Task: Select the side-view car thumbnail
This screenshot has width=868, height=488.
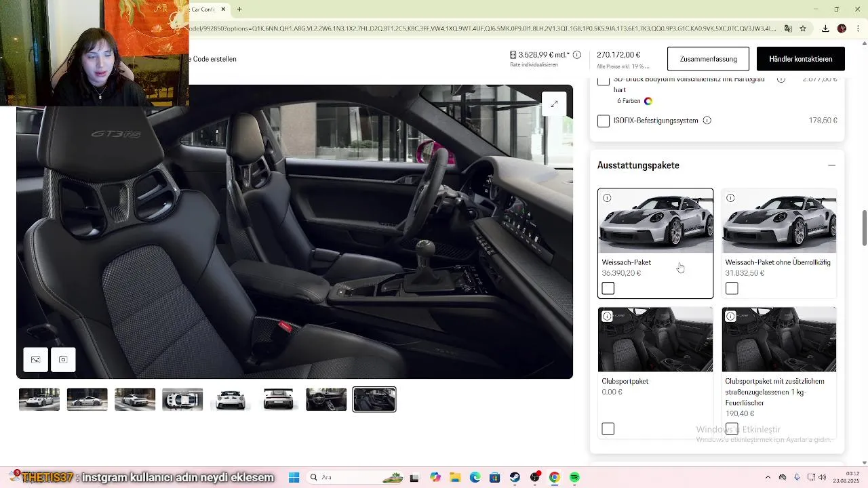Action: pyautogui.click(x=87, y=399)
